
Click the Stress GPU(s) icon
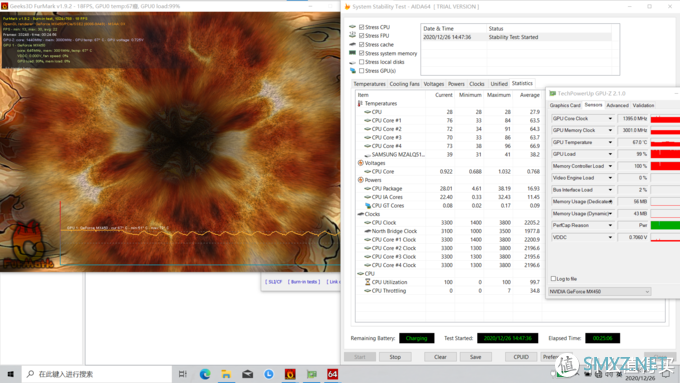click(x=353, y=71)
